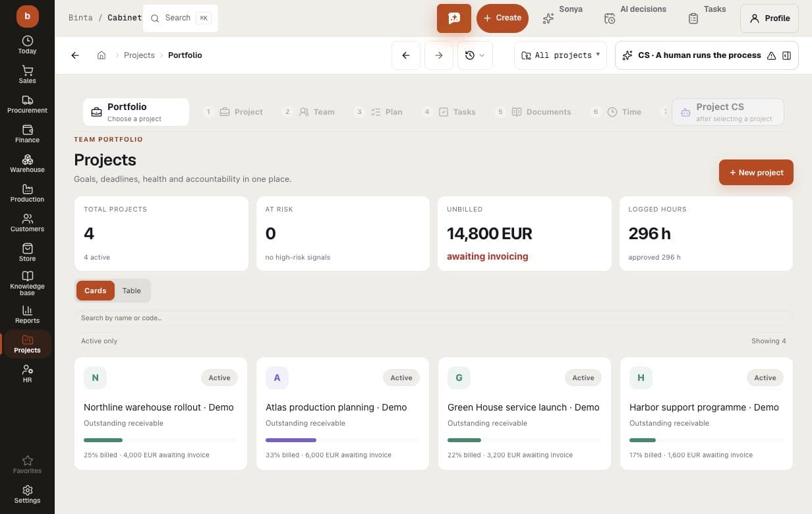Open the history dropdown
The height and width of the screenshot is (514, 812).
point(475,55)
